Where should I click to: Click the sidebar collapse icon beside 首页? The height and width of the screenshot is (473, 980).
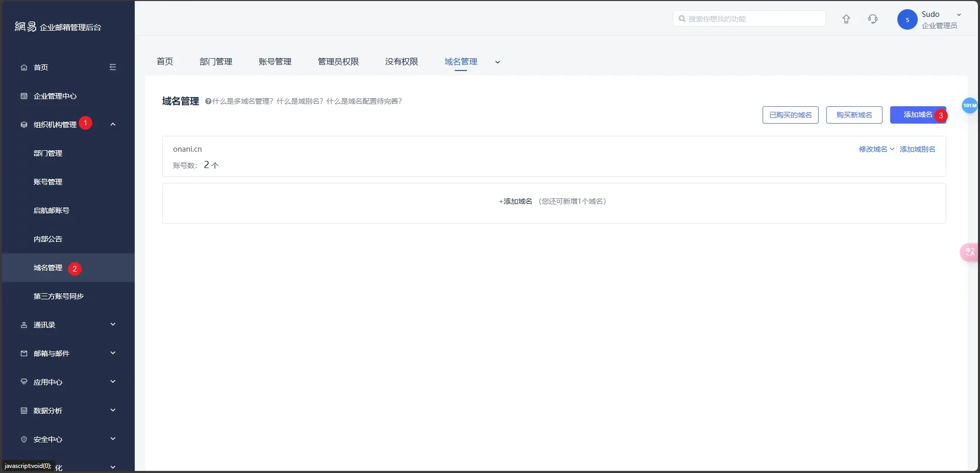click(113, 67)
